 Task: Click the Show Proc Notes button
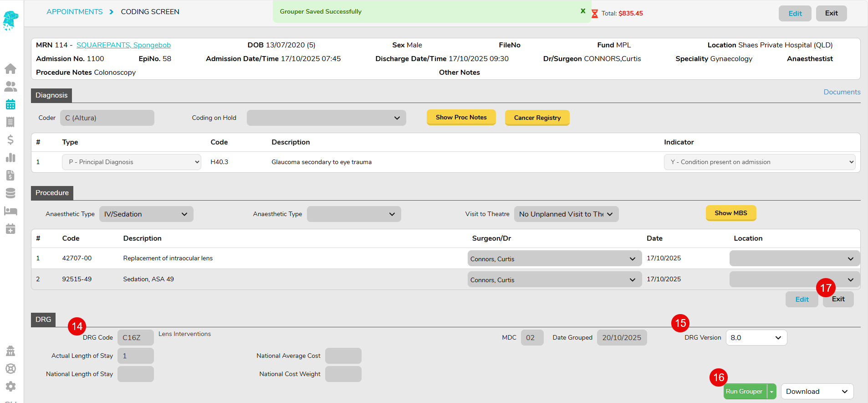point(461,118)
